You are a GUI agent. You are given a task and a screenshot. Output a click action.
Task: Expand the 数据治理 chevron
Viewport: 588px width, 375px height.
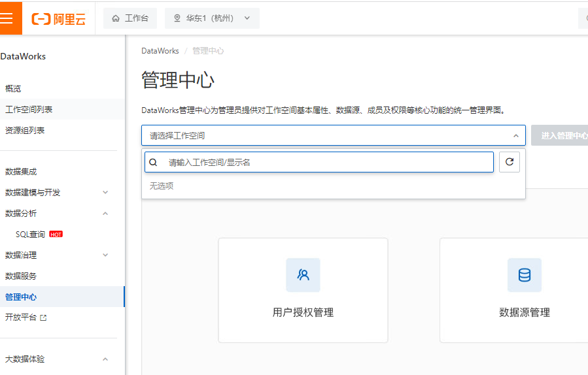click(105, 255)
